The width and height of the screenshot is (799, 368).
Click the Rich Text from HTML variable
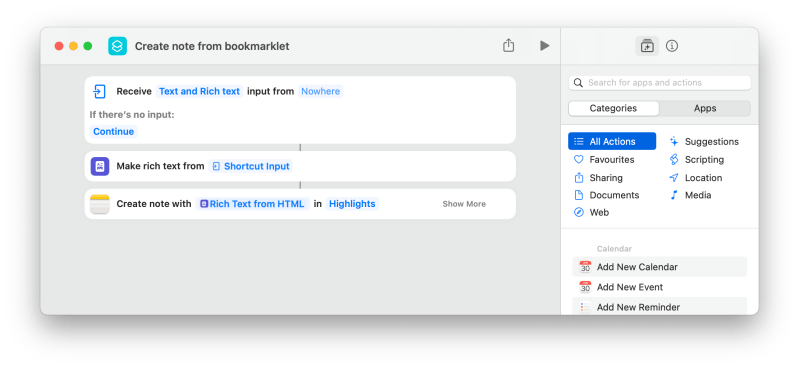click(252, 204)
